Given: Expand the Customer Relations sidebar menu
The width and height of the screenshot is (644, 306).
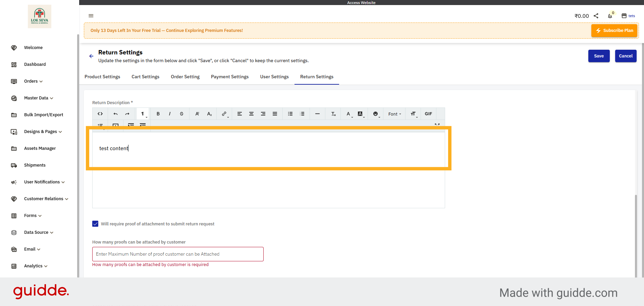Looking at the screenshot, I should pyautogui.click(x=43, y=199).
